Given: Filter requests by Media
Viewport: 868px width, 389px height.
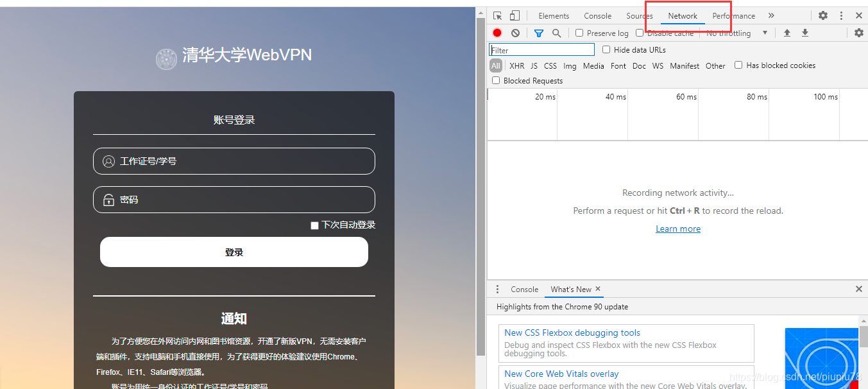Looking at the screenshot, I should click(593, 65).
